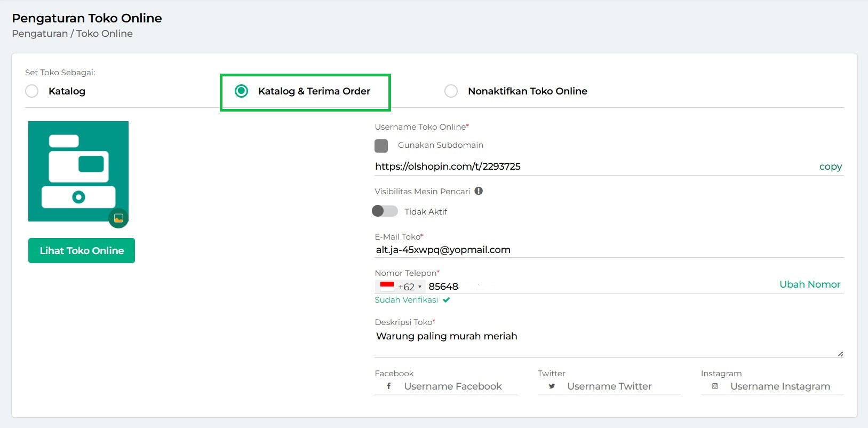Image resolution: width=868 pixels, height=428 pixels.
Task: Click the Instagram icon
Action: coord(715,386)
